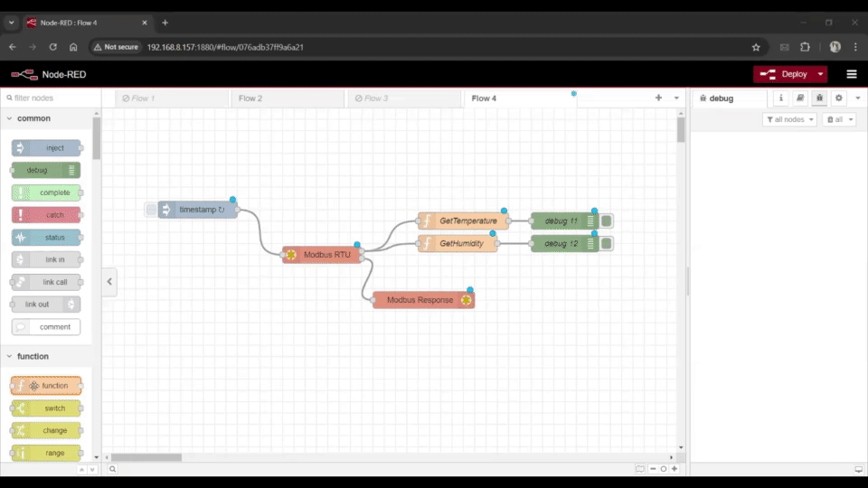The width and height of the screenshot is (868, 488).
Task: Select the change palette node
Action: pos(46,430)
